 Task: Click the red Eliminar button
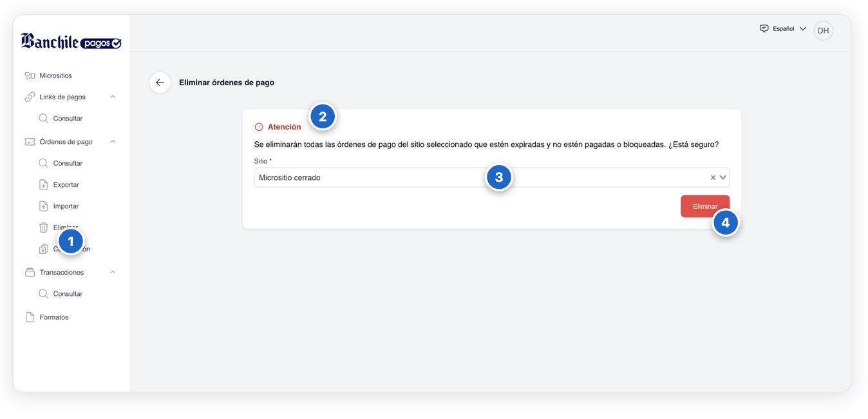[x=704, y=206]
